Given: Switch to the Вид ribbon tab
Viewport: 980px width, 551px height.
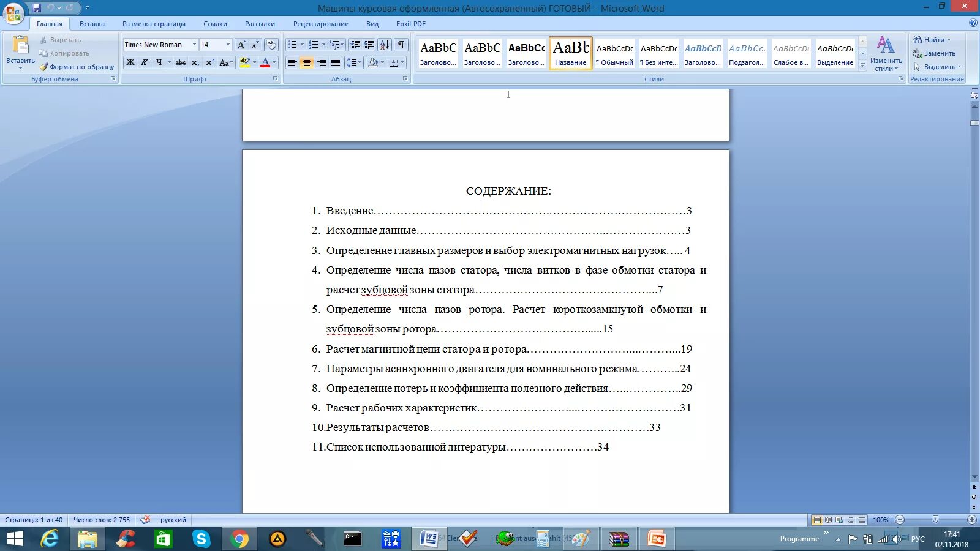Looking at the screenshot, I should 372,24.
